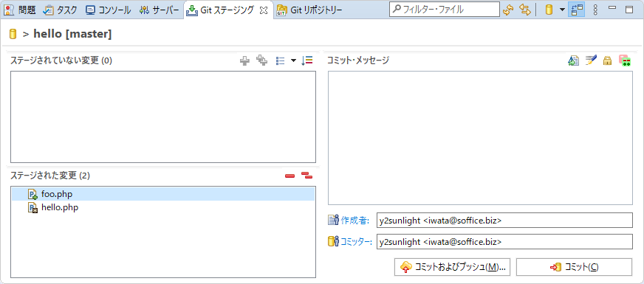Click the hello [master] repository title

pyautogui.click(x=72, y=34)
